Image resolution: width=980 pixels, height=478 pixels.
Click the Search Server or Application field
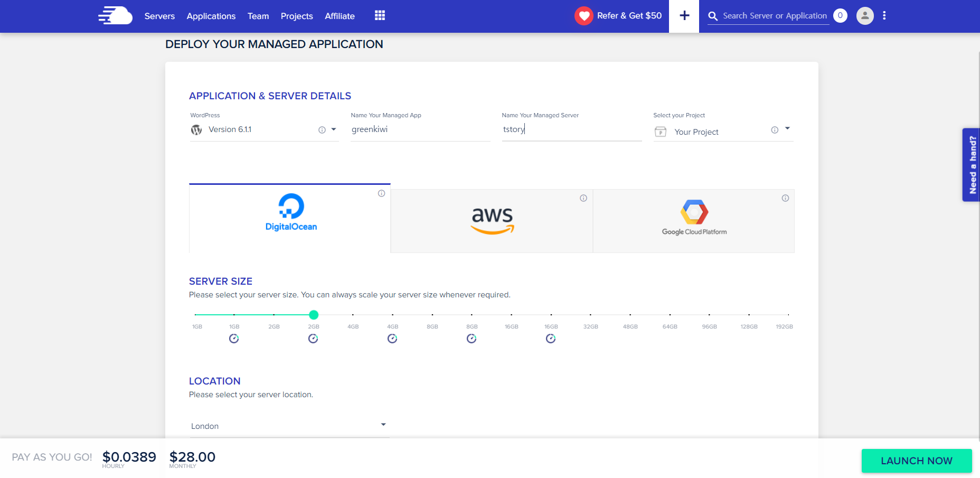click(775, 16)
